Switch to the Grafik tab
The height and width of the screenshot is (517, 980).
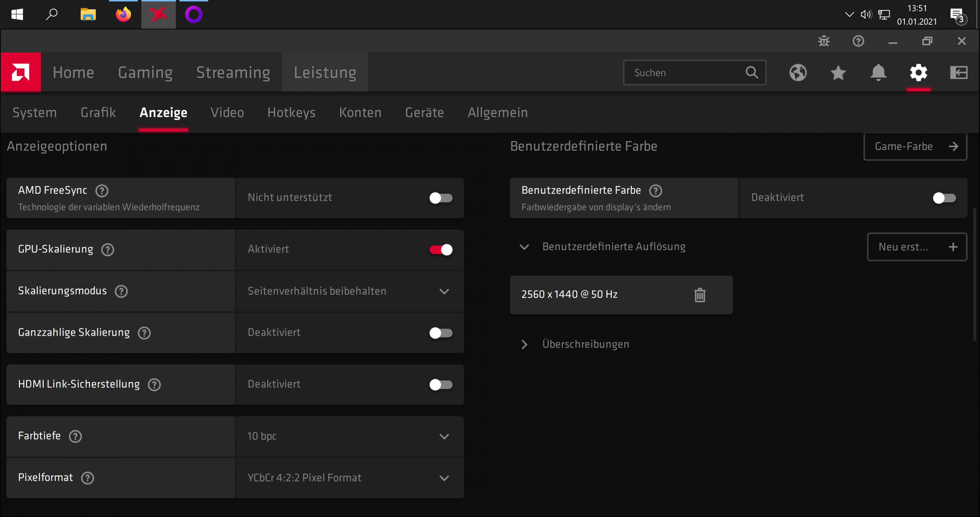98,113
